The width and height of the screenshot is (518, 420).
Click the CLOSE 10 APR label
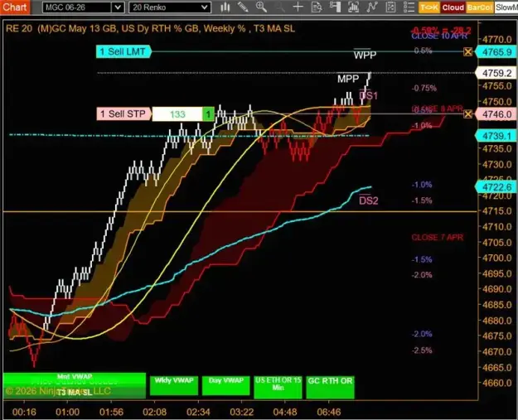pyautogui.click(x=439, y=36)
